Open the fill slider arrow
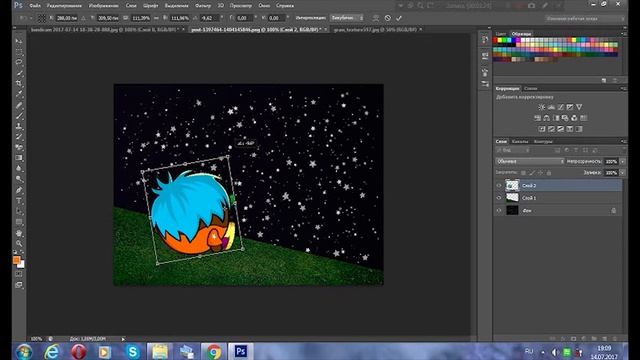Screen dimensions: 640x360 click(623, 173)
